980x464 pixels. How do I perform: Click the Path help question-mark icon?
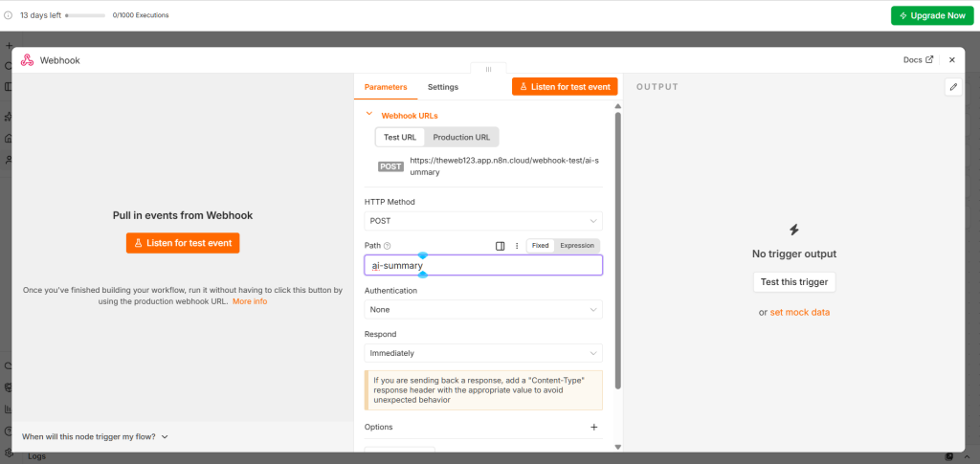tap(387, 246)
